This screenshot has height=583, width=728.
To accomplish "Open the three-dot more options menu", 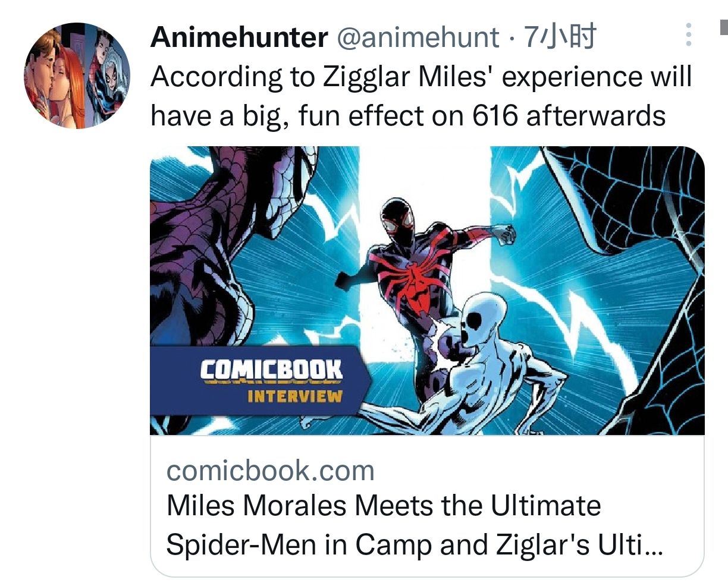I will click(x=688, y=36).
